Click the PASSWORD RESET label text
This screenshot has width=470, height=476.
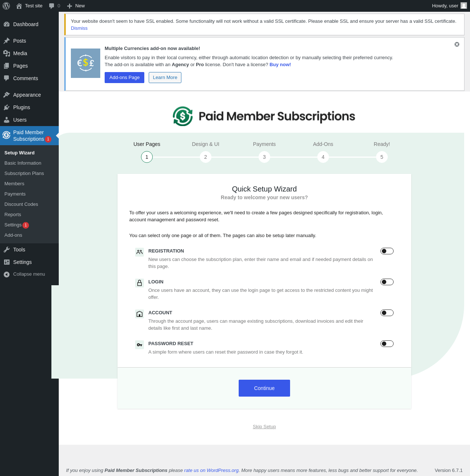point(171,344)
